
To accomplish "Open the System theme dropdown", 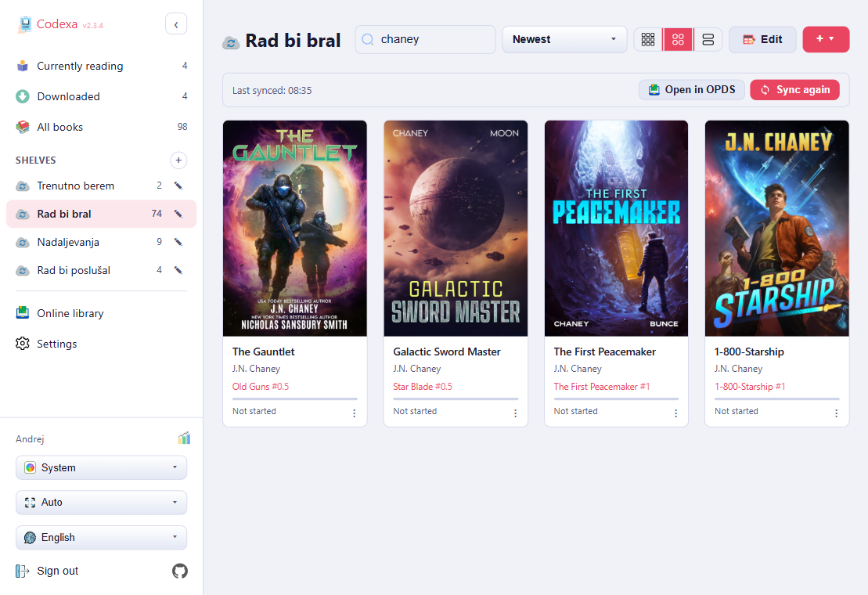I will click(101, 467).
